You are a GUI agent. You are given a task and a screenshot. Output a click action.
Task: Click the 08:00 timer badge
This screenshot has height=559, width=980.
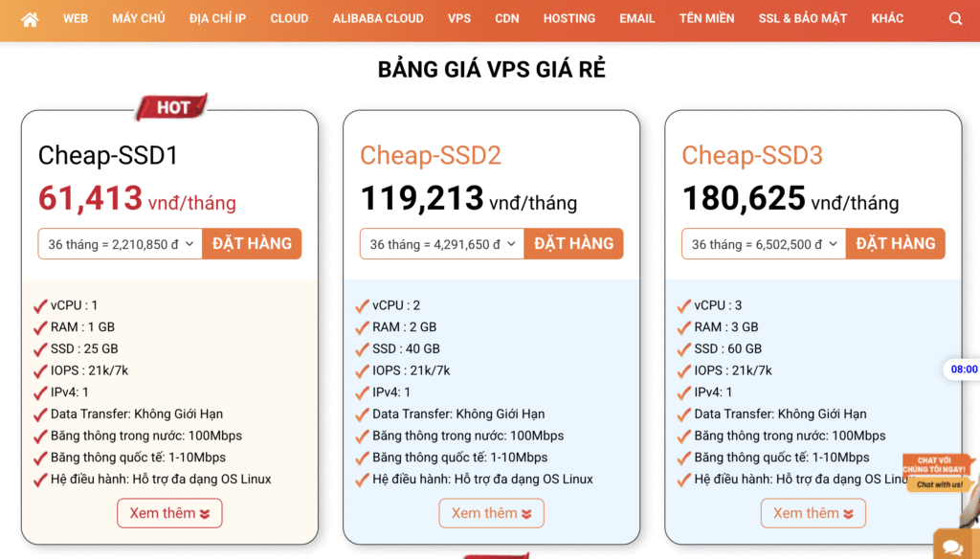point(963,369)
